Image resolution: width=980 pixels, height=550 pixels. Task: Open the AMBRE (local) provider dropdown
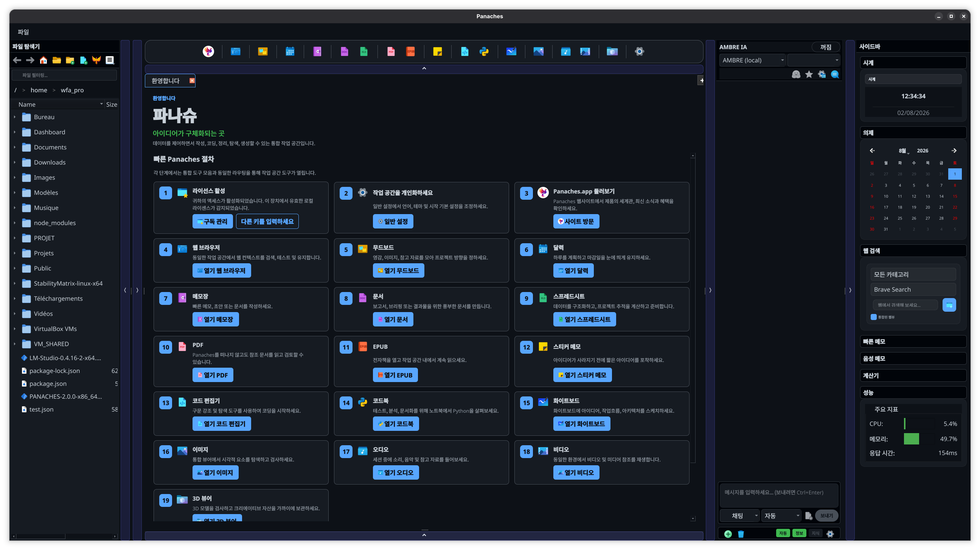pos(752,60)
